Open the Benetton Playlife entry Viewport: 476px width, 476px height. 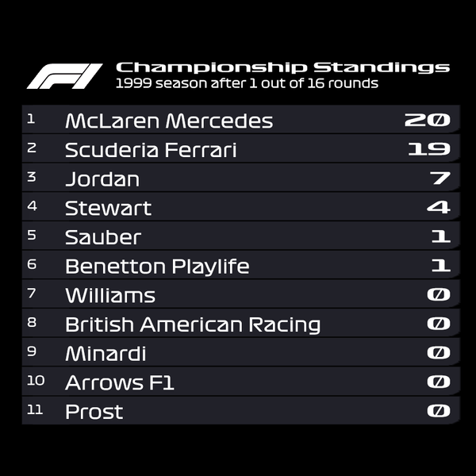[x=157, y=267]
